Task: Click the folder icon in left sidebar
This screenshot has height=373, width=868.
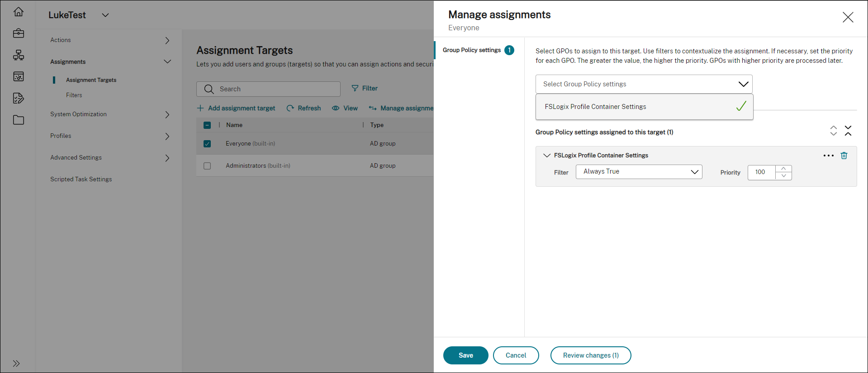Action: point(19,120)
